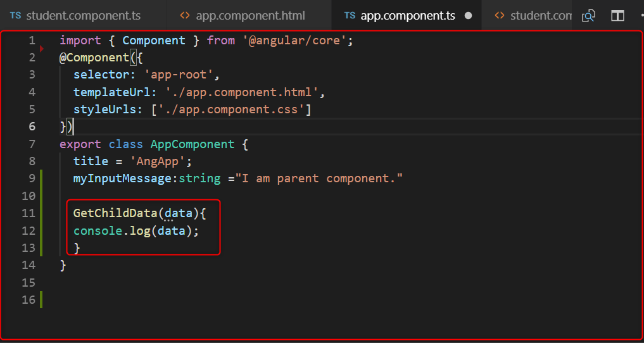The width and height of the screenshot is (644, 343).
Task: Click 'styleUrls' property name
Action: click(x=104, y=109)
